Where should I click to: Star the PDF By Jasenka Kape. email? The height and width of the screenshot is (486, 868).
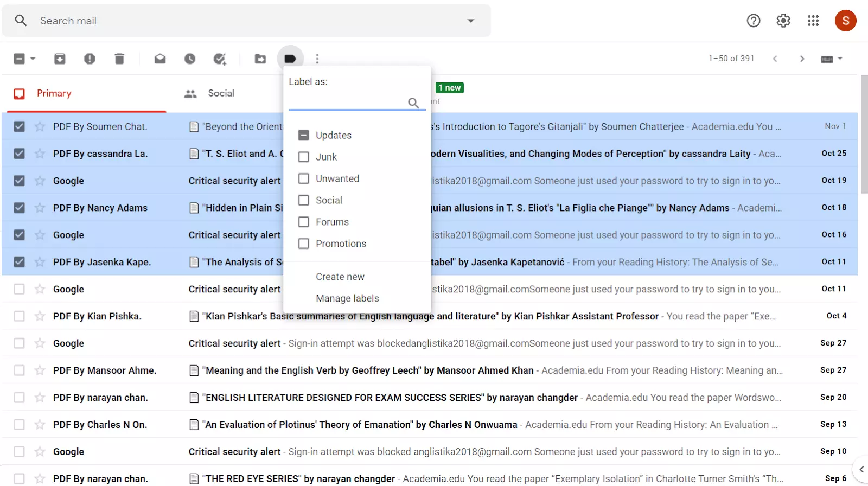[x=40, y=262]
